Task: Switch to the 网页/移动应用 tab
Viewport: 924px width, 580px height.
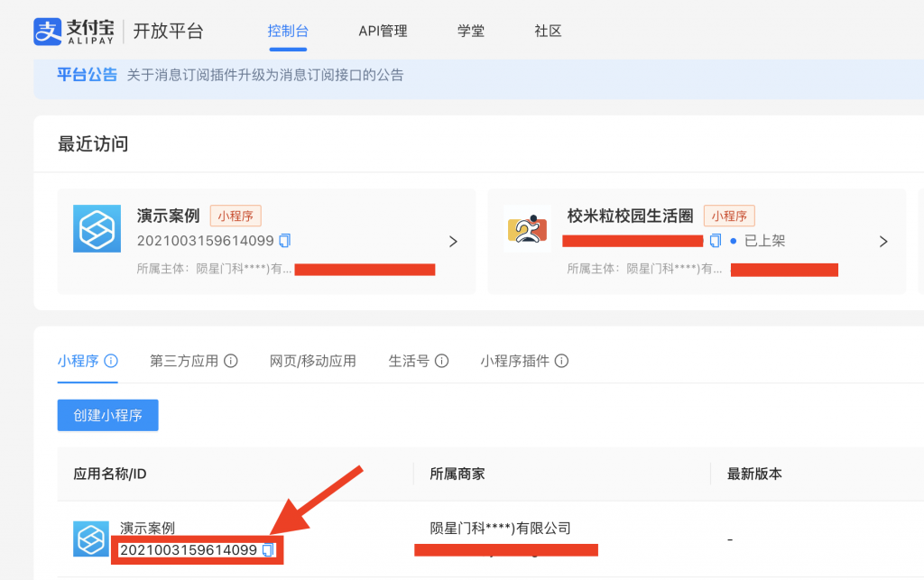Action: 312,360
